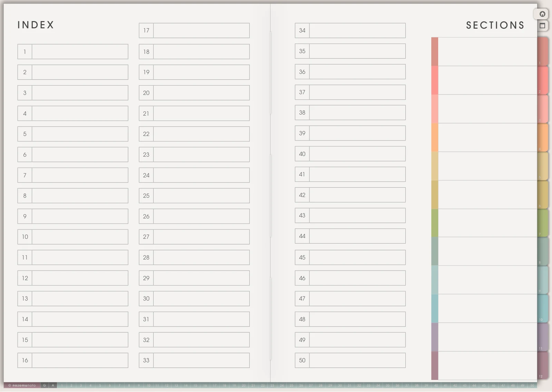Open the A tab in bottom strip
The height and width of the screenshot is (392, 552).
click(x=53, y=385)
